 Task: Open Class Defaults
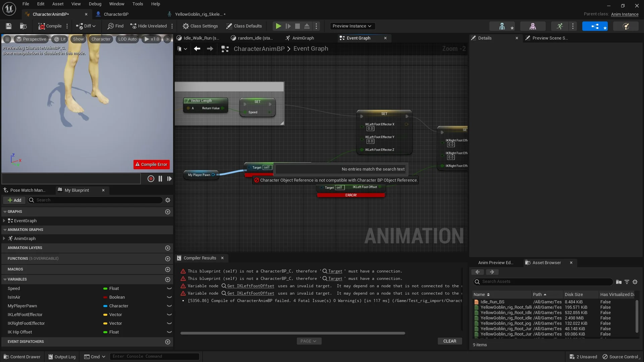click(244, 26)
